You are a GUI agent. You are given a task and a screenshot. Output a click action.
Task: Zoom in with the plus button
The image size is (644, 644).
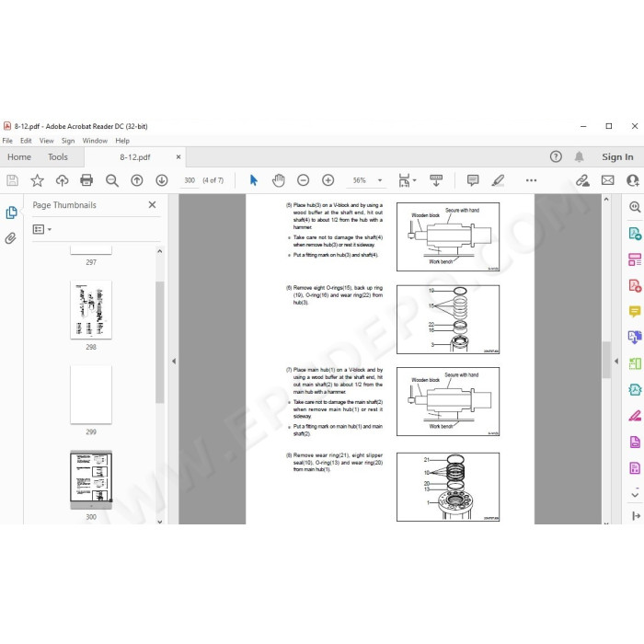pos(328,180)
